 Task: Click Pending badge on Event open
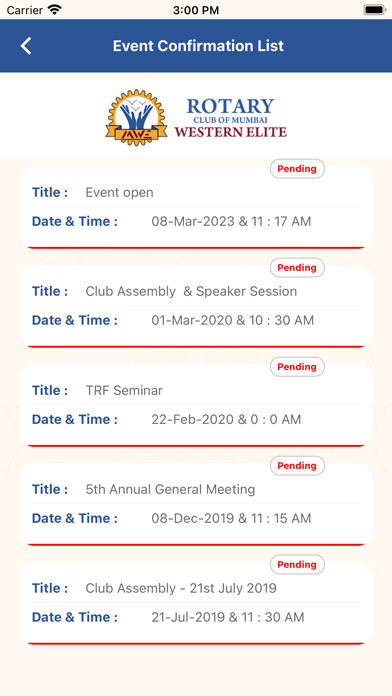[x=297, y=169]
